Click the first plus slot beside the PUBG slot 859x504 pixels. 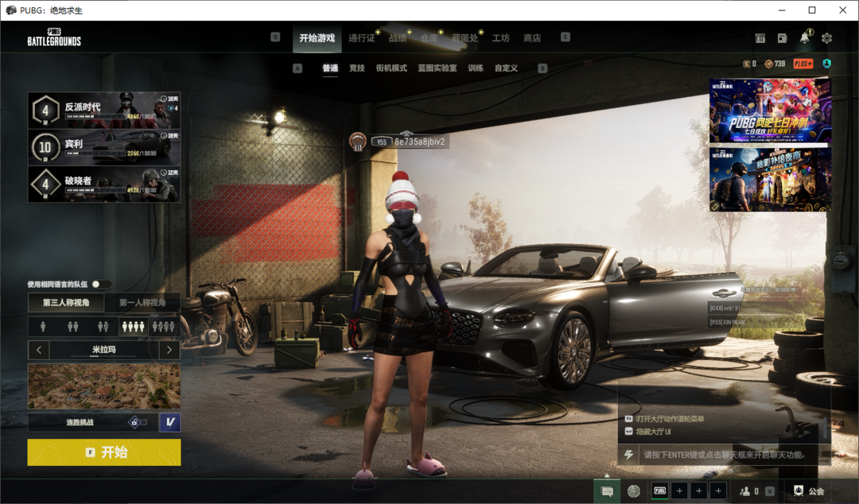pos(679,490)
